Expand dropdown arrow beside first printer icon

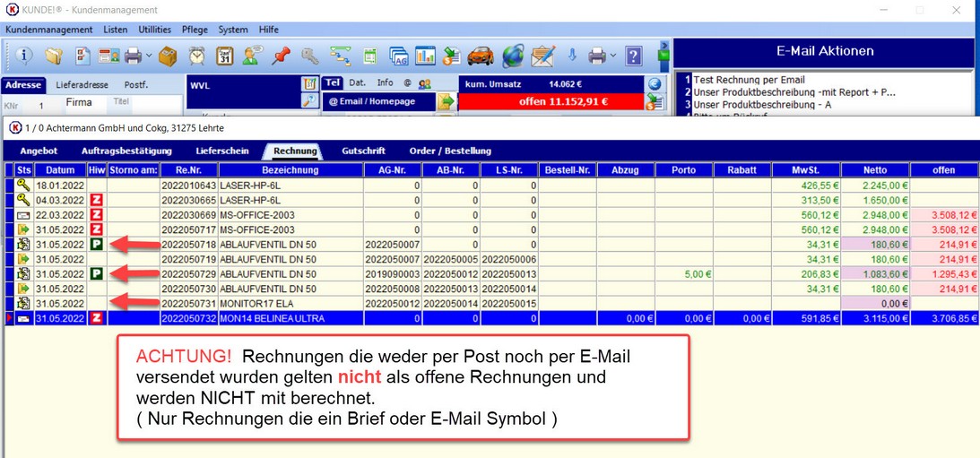(x=149, y=56)
